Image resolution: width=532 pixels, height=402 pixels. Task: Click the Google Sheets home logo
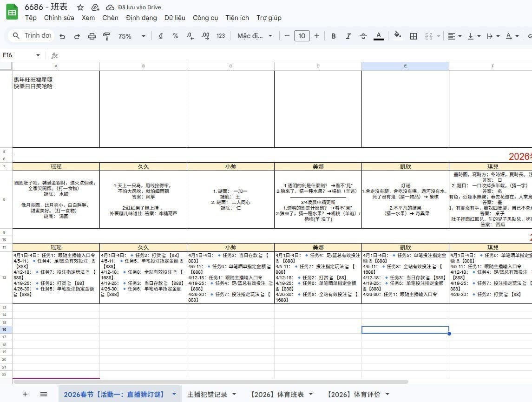(x=12, y=12)
